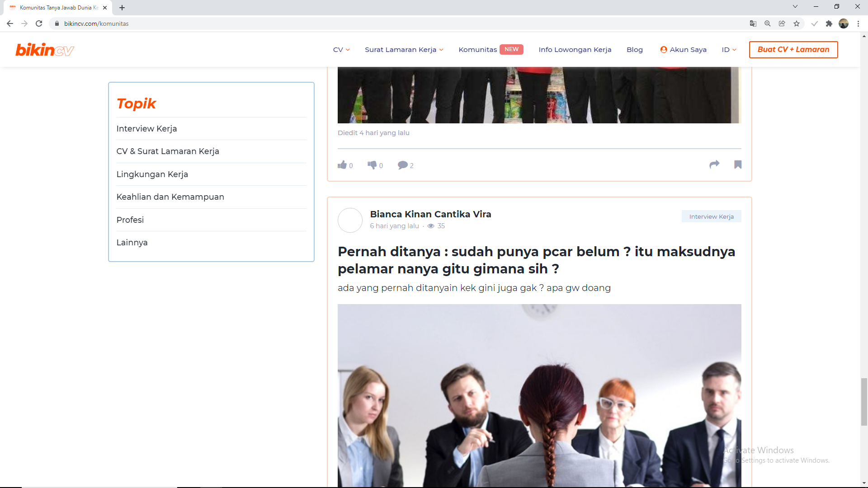This screenshot has width=868, height=488.
Task: Toggle the browser bookmark star
Action: [797, 23]
